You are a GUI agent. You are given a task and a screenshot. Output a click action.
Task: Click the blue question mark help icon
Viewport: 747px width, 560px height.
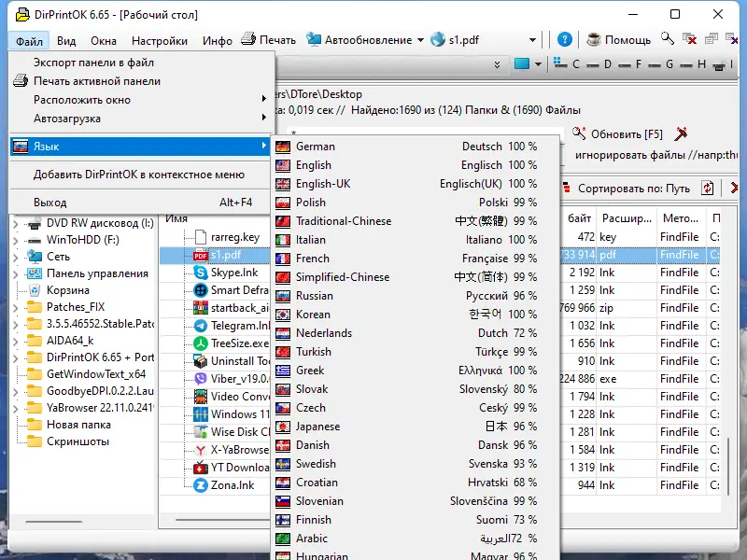[x=565, y=39]
